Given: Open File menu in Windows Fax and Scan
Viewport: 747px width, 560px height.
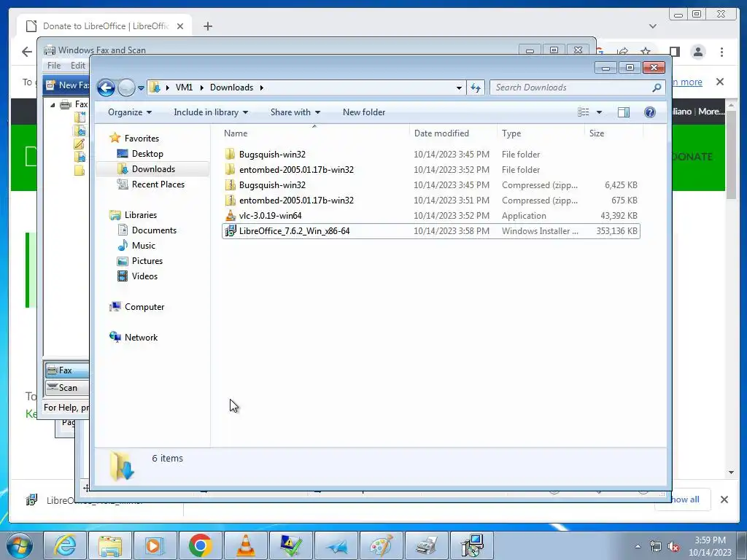Looking at the screenshot, I should click(x=54, y=66).
